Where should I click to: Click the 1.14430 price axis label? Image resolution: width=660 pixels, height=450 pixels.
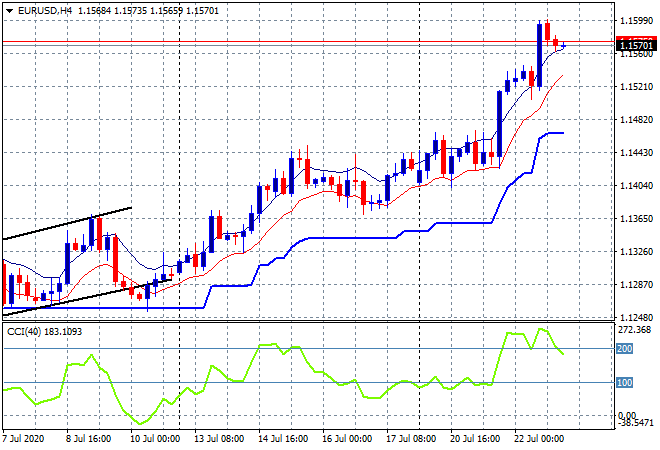point(636,152)
